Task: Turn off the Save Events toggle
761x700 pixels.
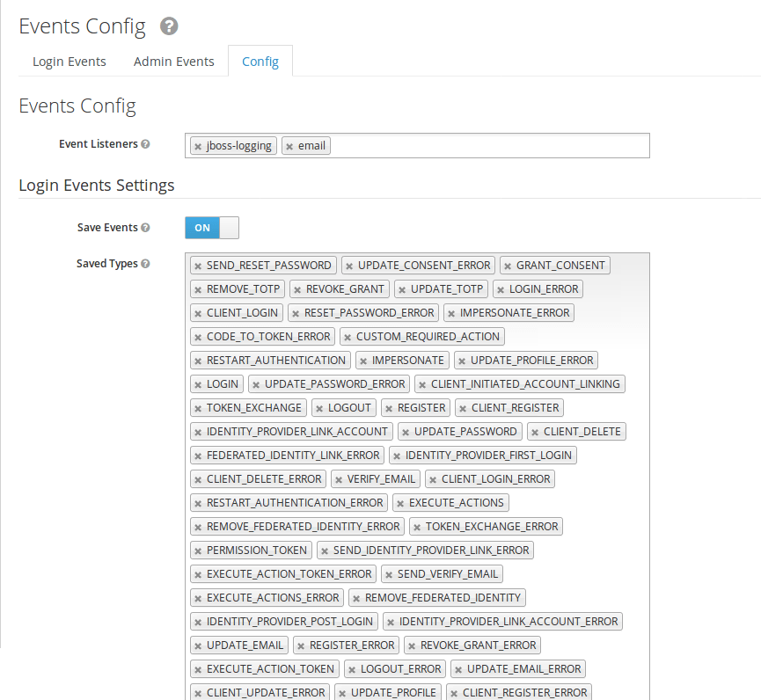Action: (x=211, y=227)
